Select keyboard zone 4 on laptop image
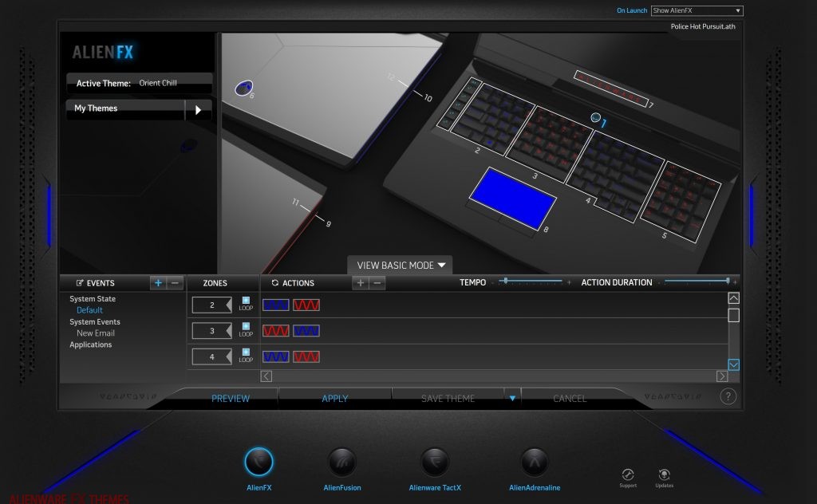817x504 pixels. click(615, 176)
